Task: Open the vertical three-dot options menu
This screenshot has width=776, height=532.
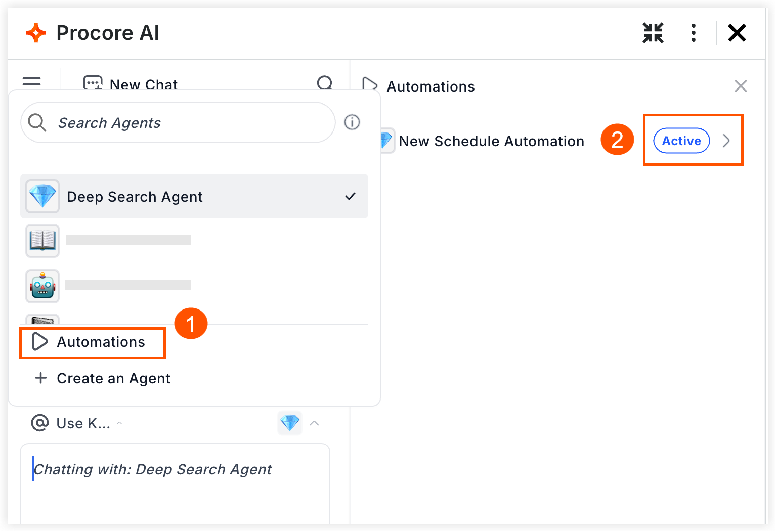Action: 694,33
